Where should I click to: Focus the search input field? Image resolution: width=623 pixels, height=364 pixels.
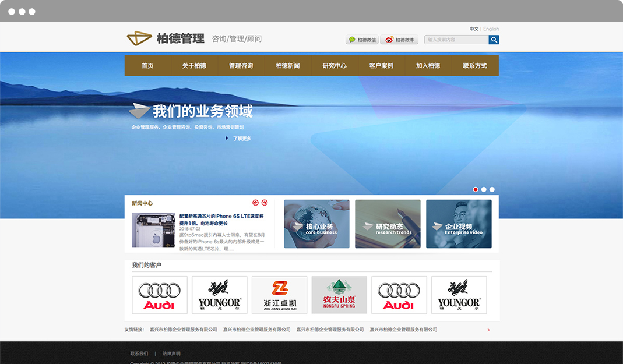pos(456,40)
